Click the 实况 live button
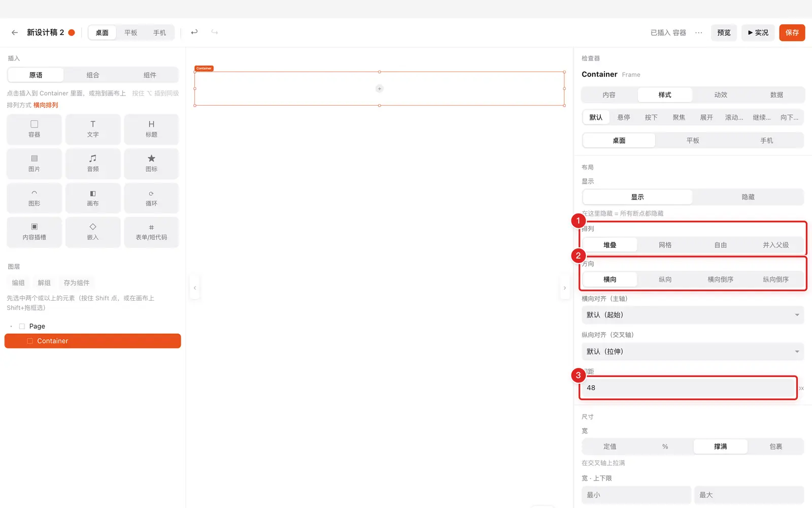The height and width of the screenshot is (508, 812). (758, 33)
